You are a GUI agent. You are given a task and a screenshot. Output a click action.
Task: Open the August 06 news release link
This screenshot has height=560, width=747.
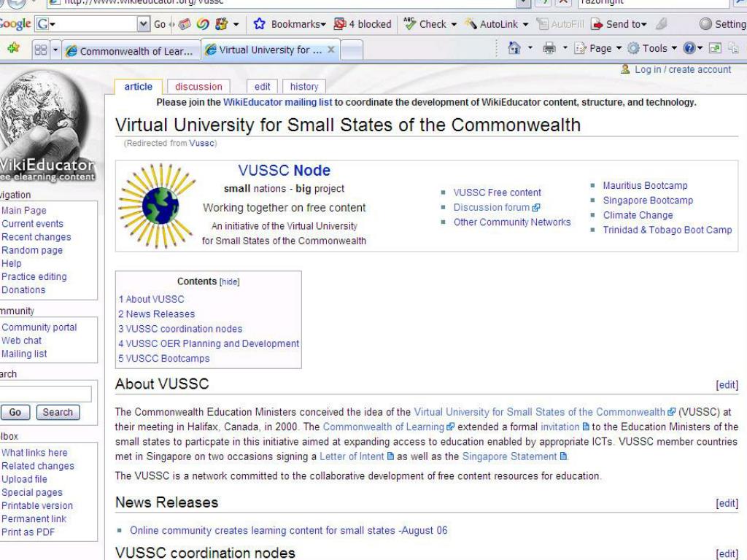click(x=289, y=531)
